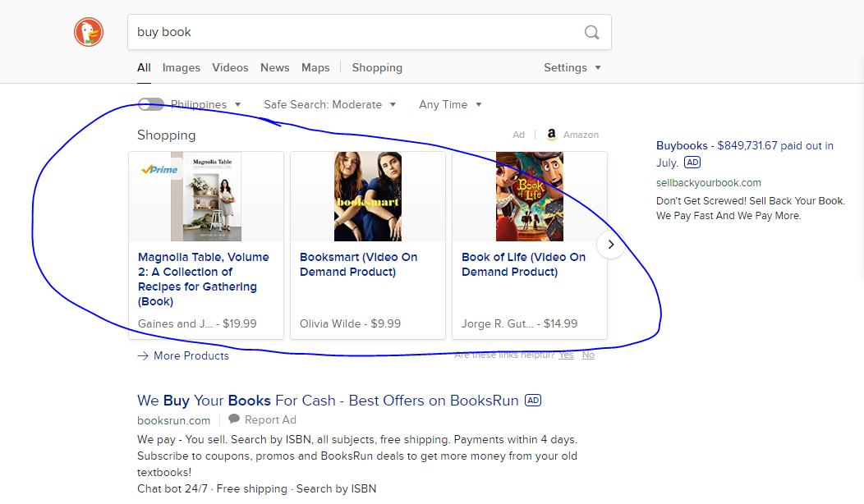The image size is (864, 504).
Task: Open Safe Search: Moderate dropdown
Action: 329,104
